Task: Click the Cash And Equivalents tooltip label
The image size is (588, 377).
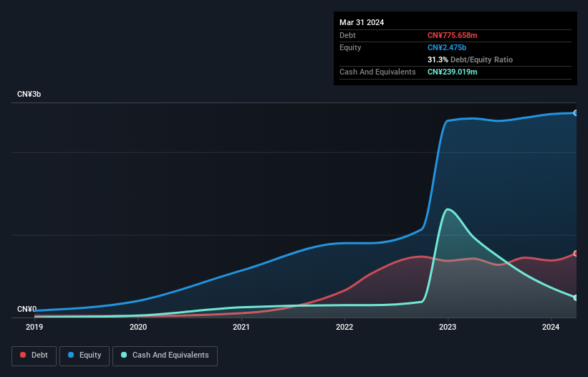Action: 377,72
